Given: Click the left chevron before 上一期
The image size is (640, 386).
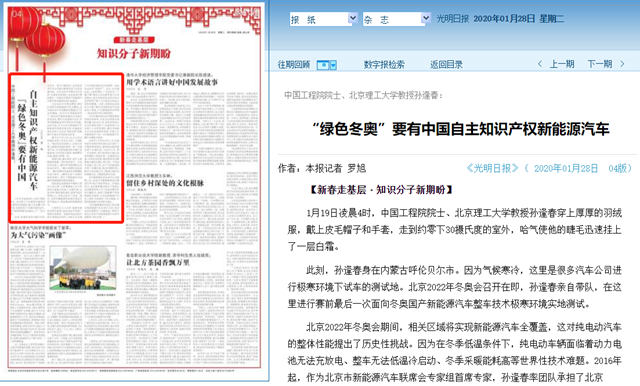Looking at the screenshot, I should point(540,64).
